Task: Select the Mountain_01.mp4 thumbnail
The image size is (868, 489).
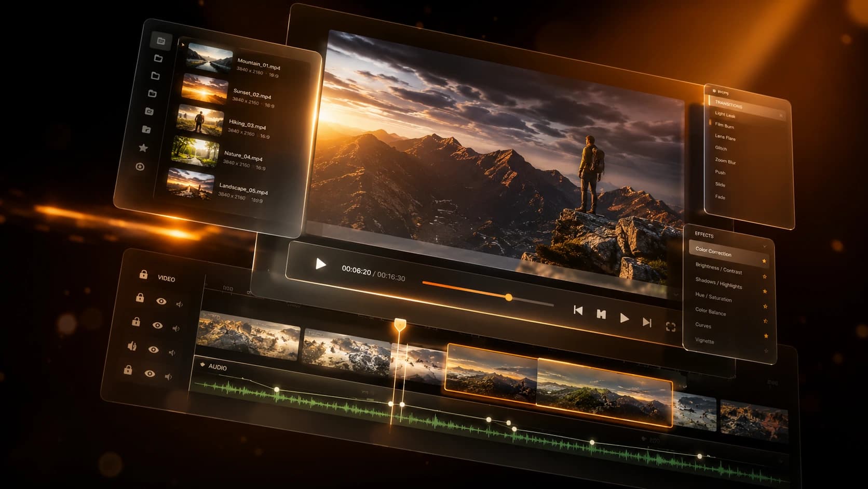Action: point(209,58)
